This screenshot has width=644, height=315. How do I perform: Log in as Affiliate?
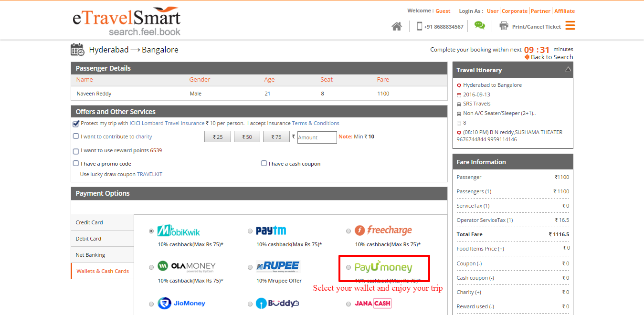[564, 11]
